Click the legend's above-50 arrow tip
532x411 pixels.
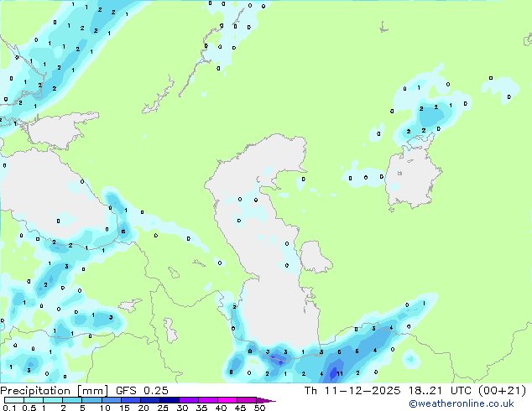(266, 400)
